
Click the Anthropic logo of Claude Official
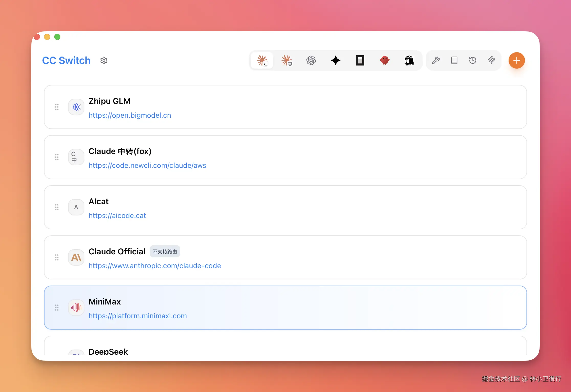tap(76, 257)
